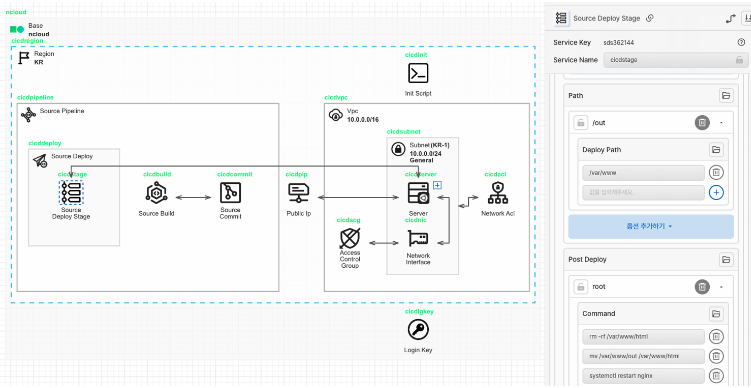Click the Source Deploy paper-plane icon
This screenshot has height=388, width=751.
coord(40,160)
